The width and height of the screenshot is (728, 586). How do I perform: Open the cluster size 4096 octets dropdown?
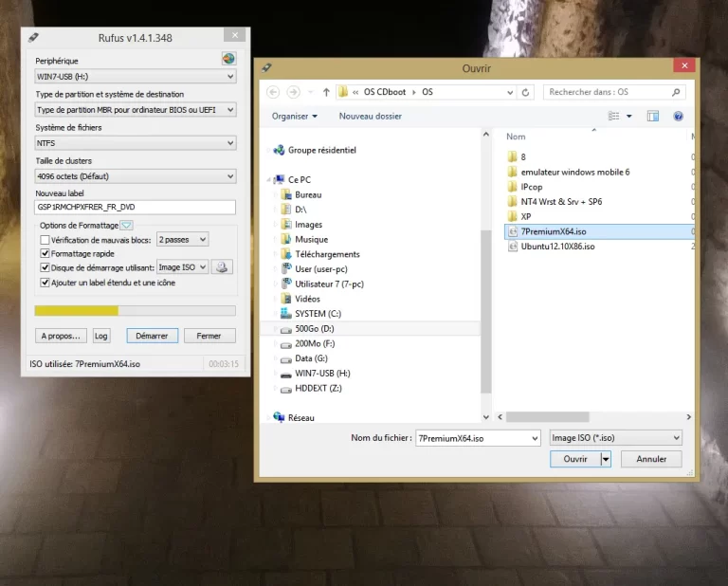[x=136, y=176]
